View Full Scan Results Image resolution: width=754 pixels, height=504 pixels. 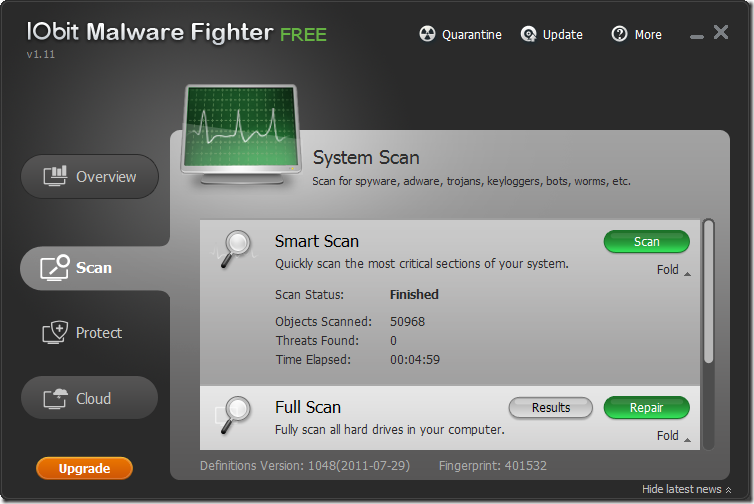click(551, 408)
